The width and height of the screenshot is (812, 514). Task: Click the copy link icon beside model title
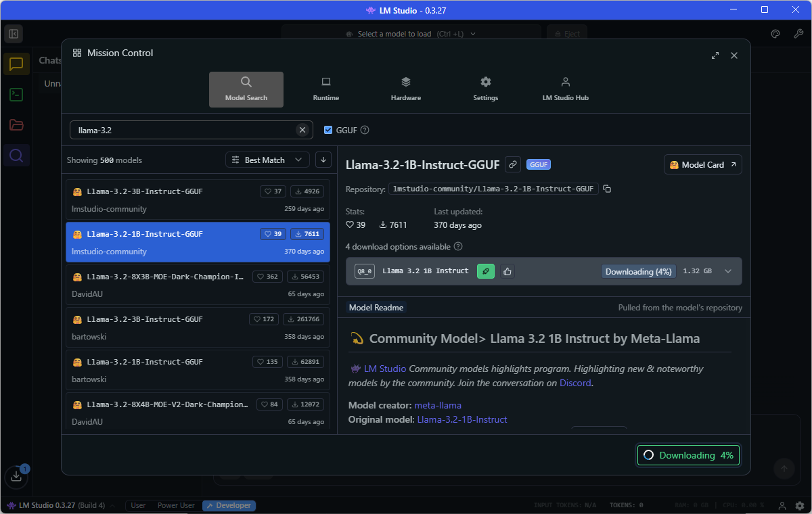click(x=513, y=164)
